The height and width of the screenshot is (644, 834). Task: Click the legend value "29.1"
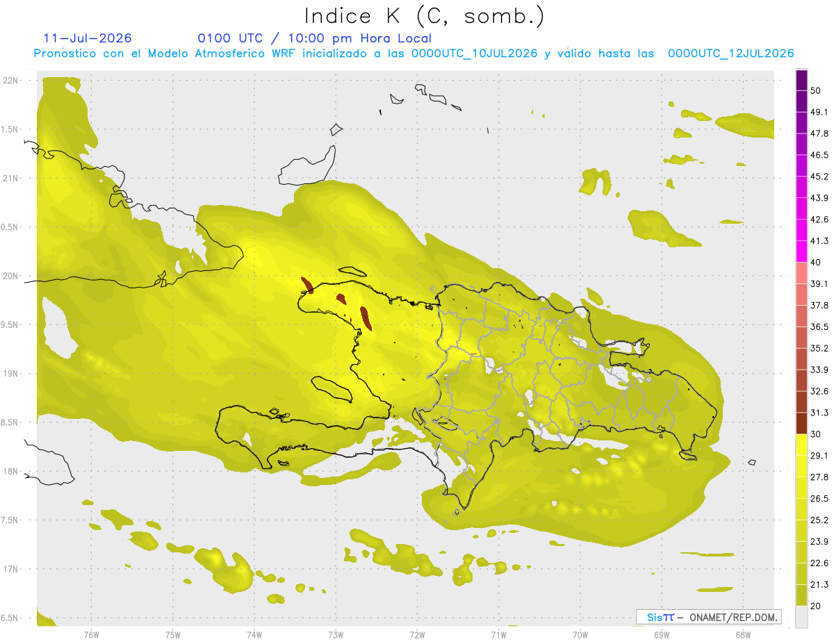point(819,456)
